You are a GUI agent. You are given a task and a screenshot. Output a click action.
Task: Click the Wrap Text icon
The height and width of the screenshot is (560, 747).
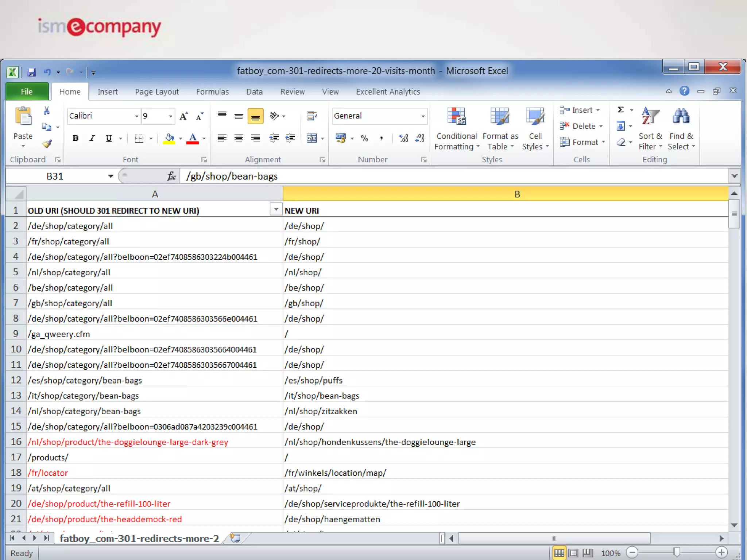[x=311, y=116]
